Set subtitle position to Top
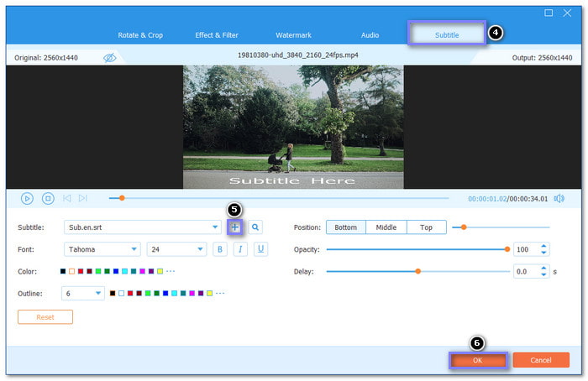The height and width of the screenshot is (381, 588). 427,227
